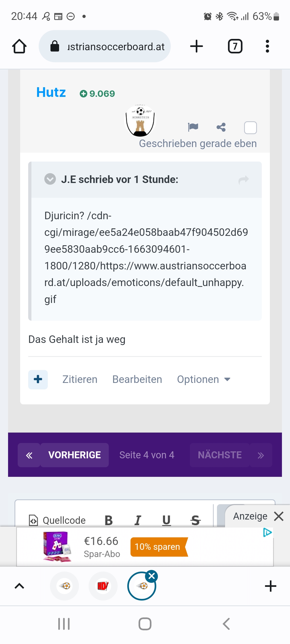Click Bearbeiten to edit the post
This screenshot has height=644, width=290.
tap(137, 379)
